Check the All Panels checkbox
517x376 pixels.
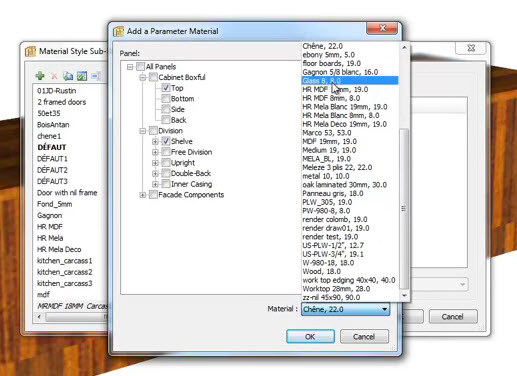tap(140, 67)
